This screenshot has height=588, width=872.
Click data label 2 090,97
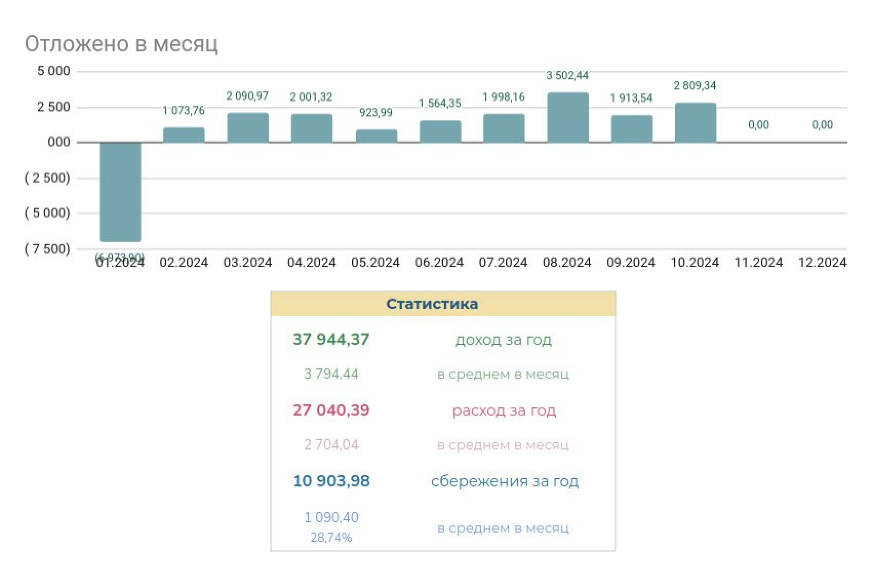247,96
